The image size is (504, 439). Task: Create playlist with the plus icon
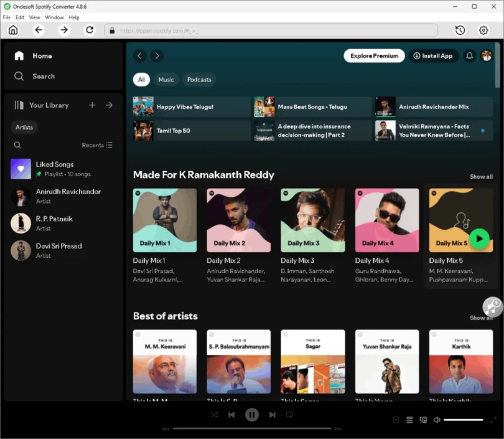[92, 105]
